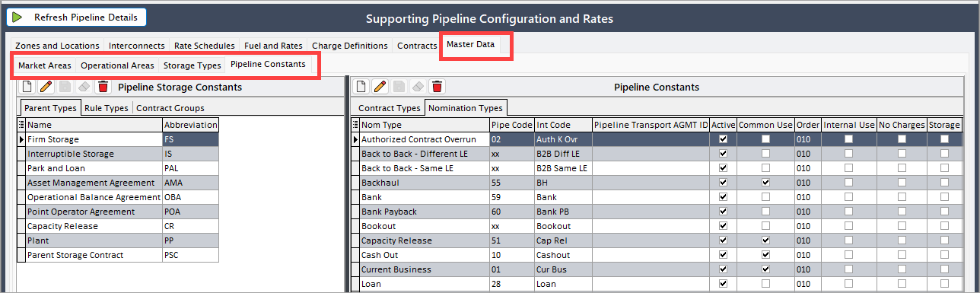Select the Interruptible Storage row
Screen dimensions: 980x293
tap(118, 154)
